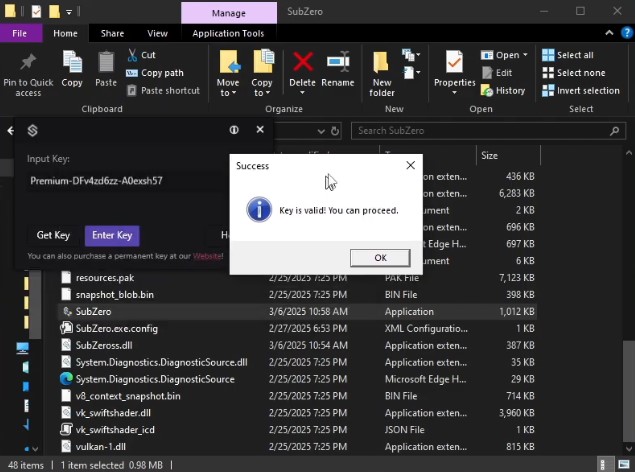Open the address bar history dropdown
Screen dimensions: 635x472
(321, 131)
